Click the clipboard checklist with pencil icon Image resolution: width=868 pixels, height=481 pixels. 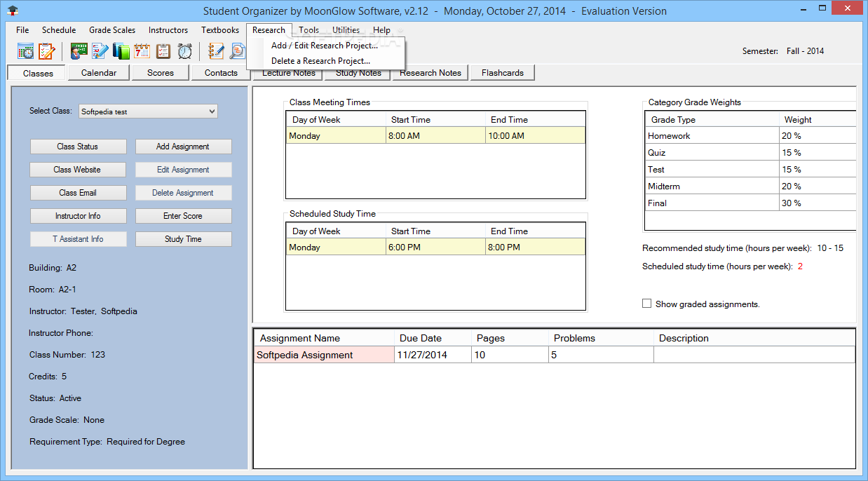point(46,51)
